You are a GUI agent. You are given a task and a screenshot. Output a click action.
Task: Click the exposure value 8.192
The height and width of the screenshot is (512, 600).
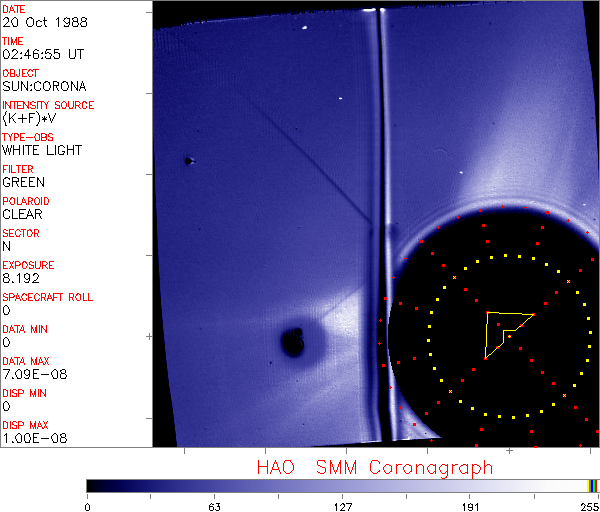tap(21, 279)
